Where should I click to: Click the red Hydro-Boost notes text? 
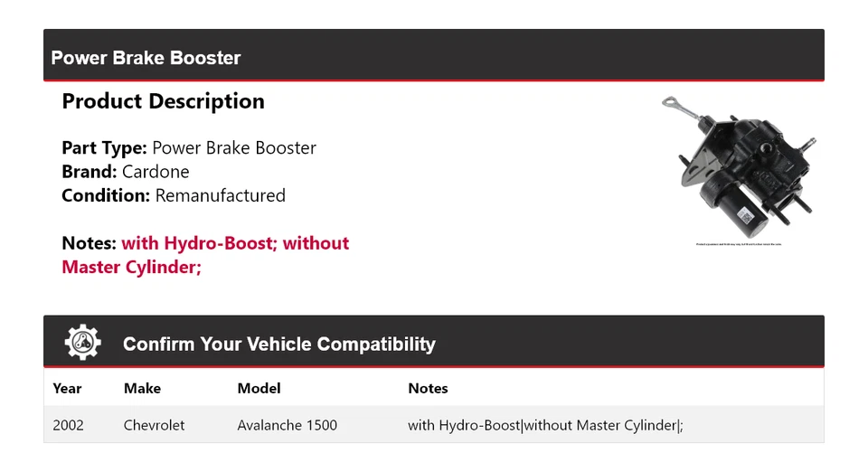click(x=234, y=243)
